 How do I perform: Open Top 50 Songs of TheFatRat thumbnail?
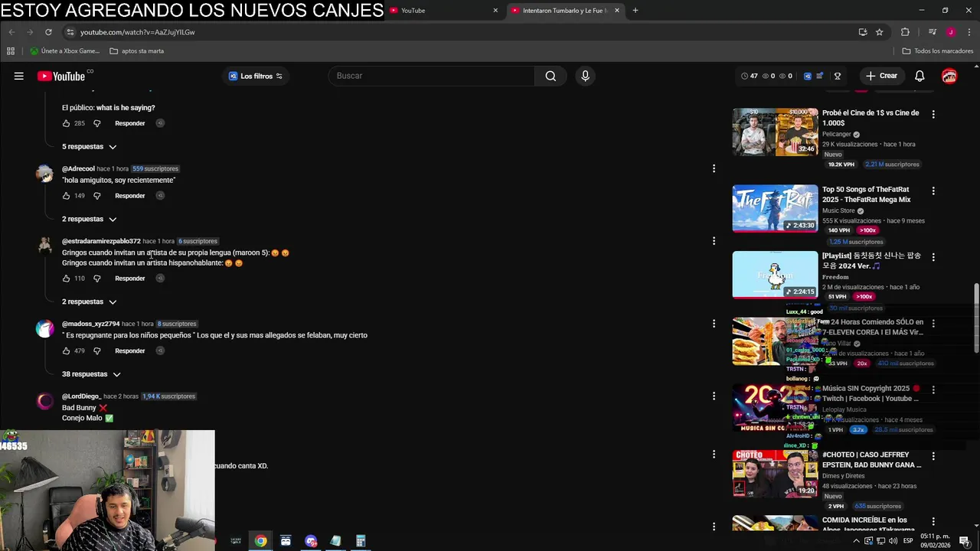point(775,208)
